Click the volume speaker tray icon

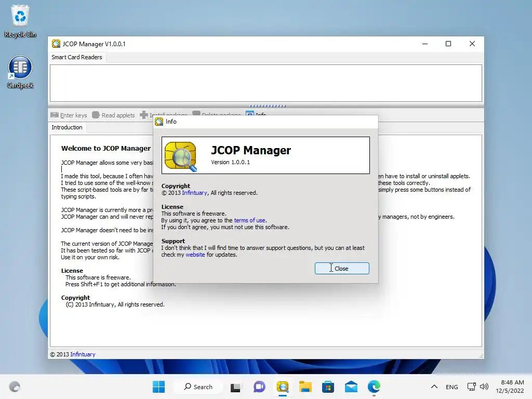(484, 387)
